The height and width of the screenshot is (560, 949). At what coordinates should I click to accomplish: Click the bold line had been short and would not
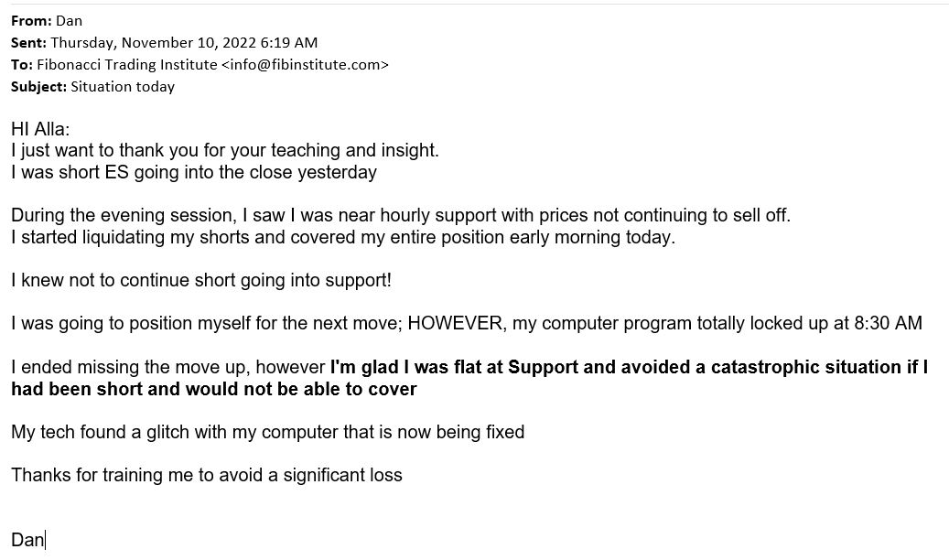pyautogui.click(x=213, y=389)
